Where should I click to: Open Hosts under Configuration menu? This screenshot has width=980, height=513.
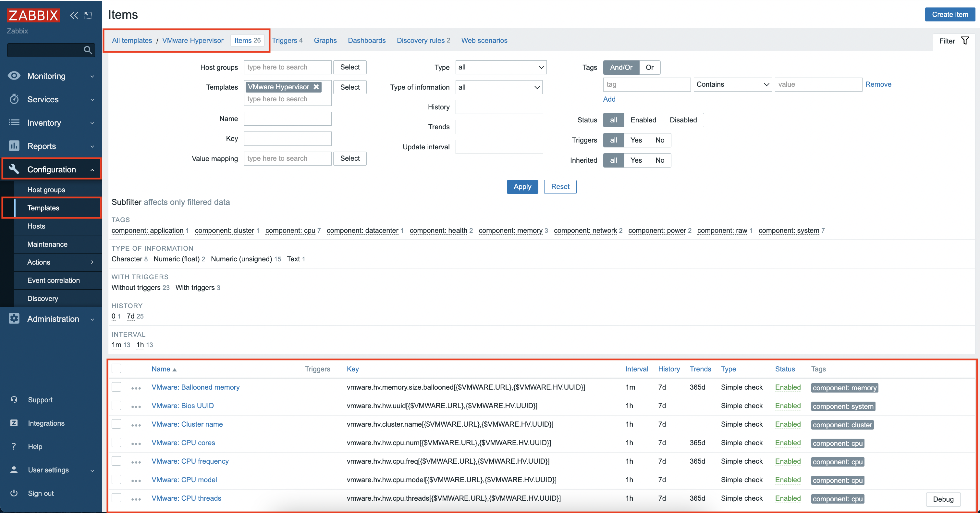36,226
